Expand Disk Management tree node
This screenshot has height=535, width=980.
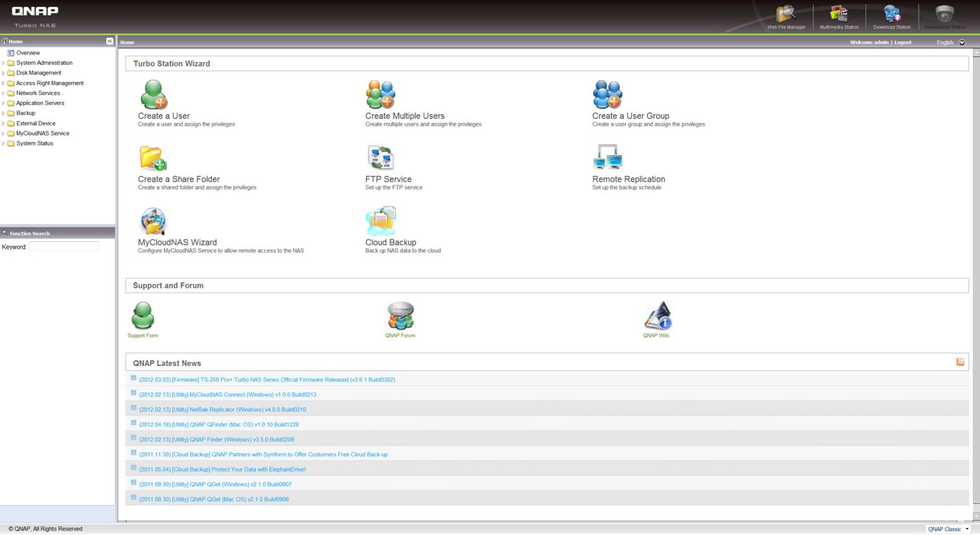pyautogui.click(x=3, y=73)
